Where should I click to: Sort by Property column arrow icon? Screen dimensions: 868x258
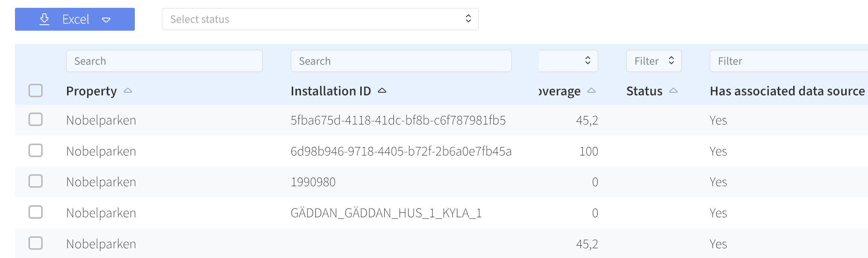click(128, 90)
